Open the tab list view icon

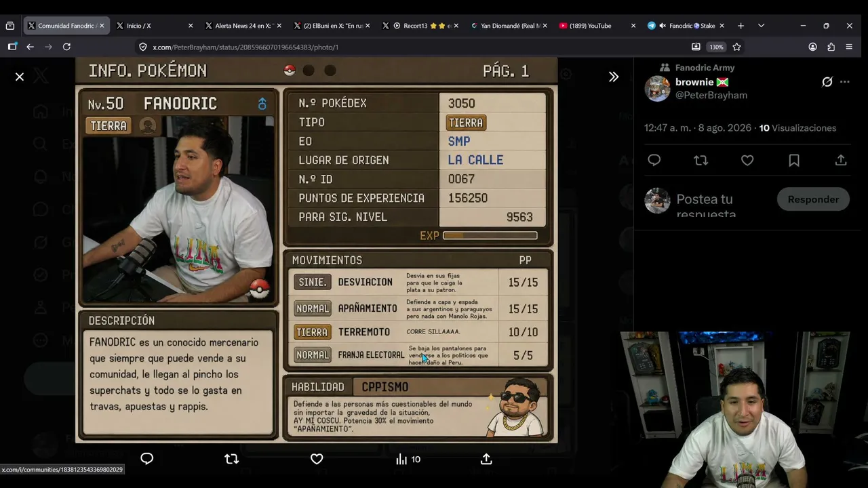click(x=9, y=26)
